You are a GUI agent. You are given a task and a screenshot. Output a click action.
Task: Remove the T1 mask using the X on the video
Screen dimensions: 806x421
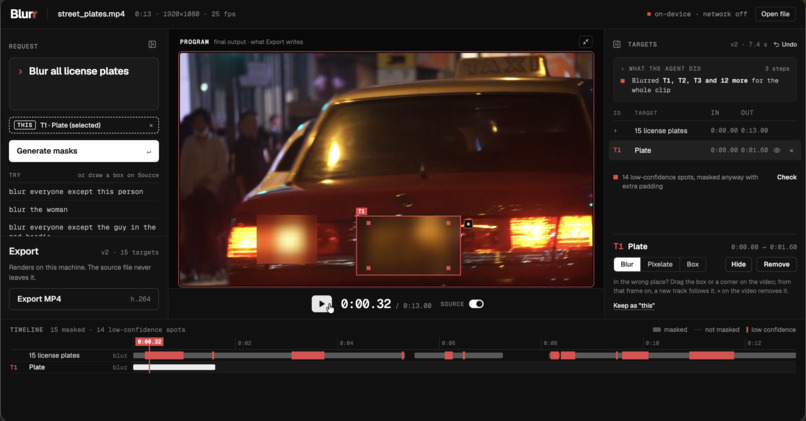[x=468, y=224]
